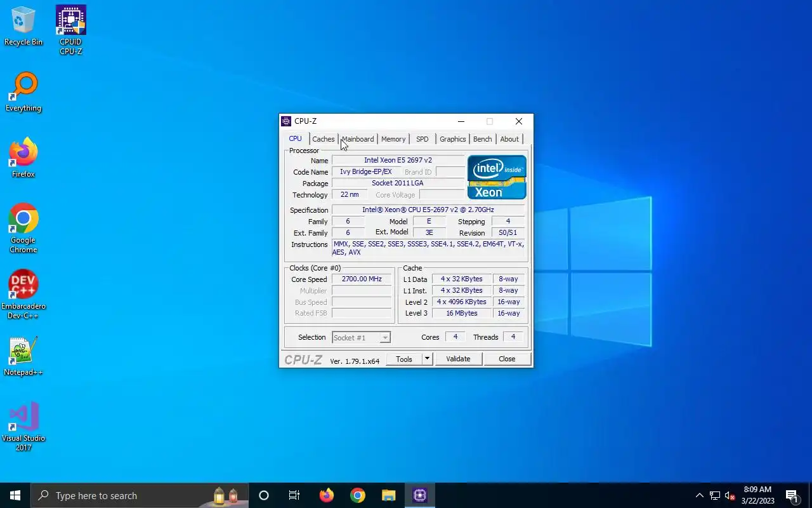Viewport: 812px width, 508px height.
Task: Click the Level 2 value 4 x 4096 KBytes
Action: pyautogui.click(x=462, y=302)
